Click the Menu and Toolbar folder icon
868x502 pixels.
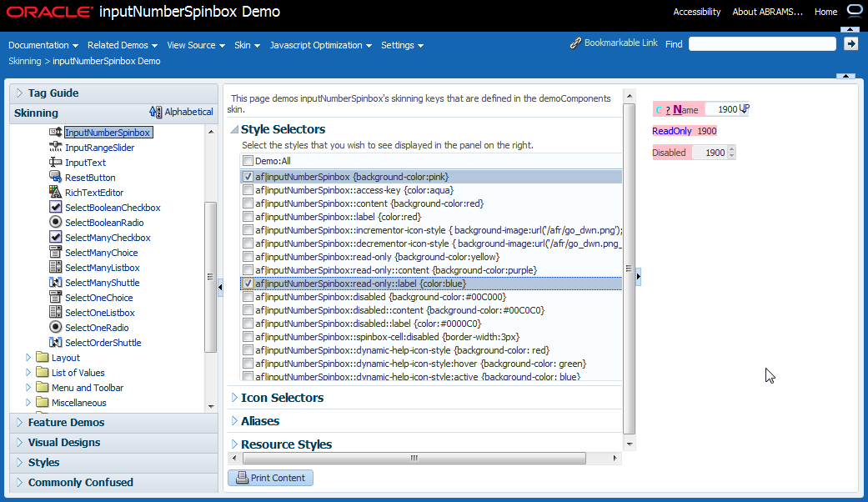[42, 387]
